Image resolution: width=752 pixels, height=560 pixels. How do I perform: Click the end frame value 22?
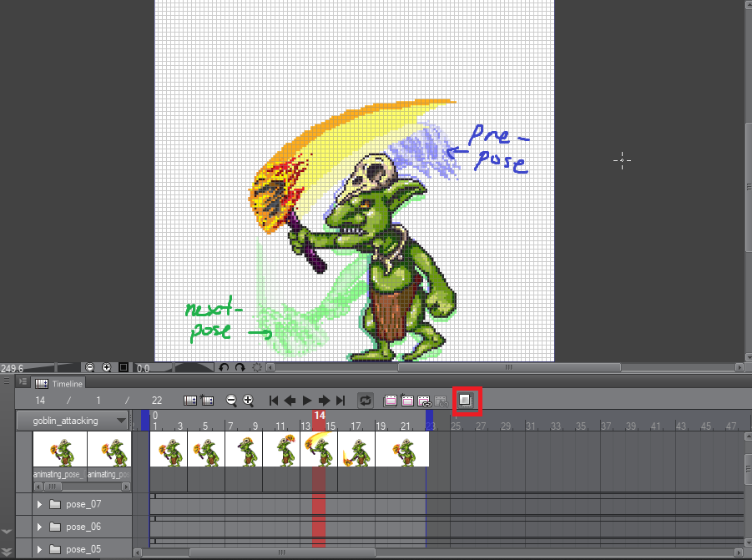coord(157,401)
